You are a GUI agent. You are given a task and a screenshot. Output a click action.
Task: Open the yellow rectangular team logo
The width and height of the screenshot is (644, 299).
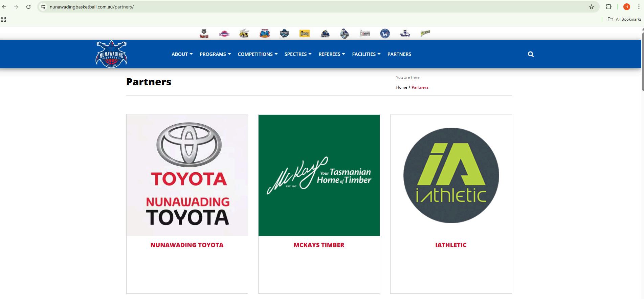[x=305, y=33]
